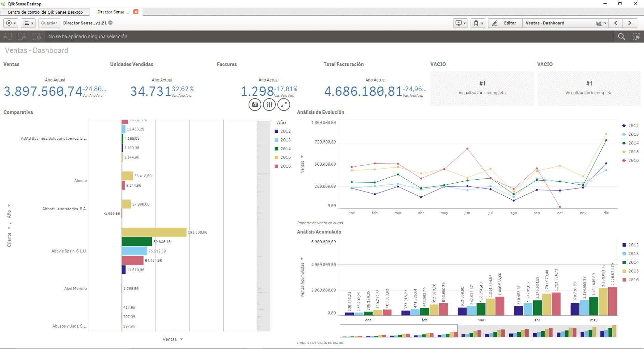Select 2013 in Comparativa Año legend
Viewport: 644px width, 349px height.
pyautogui.click(x=283, y=140)
